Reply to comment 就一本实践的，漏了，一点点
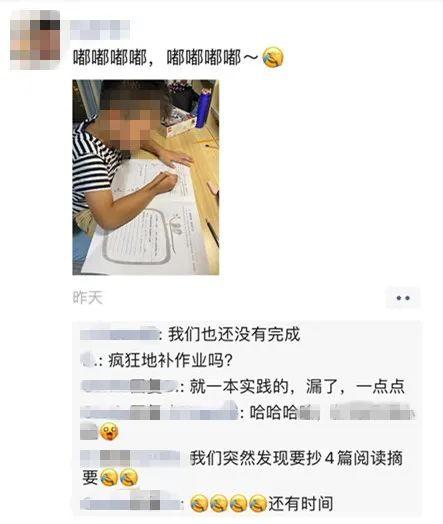Viewport: 443px width, 524px height. (297, 387)
